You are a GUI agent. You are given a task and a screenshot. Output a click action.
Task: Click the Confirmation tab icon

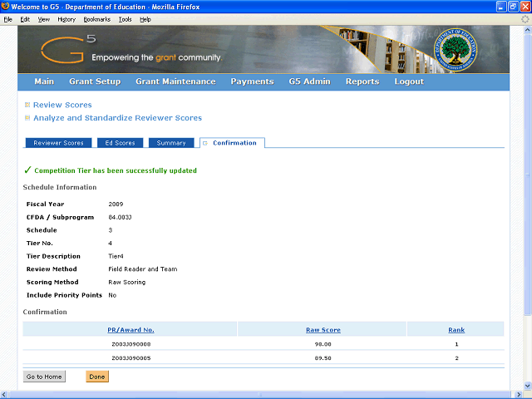point(205,143)
